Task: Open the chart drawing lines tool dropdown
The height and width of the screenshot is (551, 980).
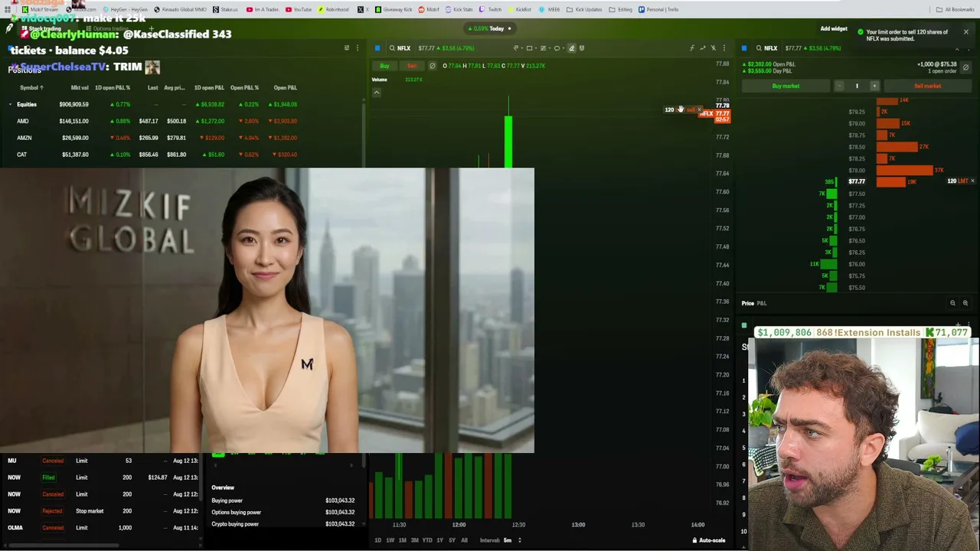Action: 517,48
